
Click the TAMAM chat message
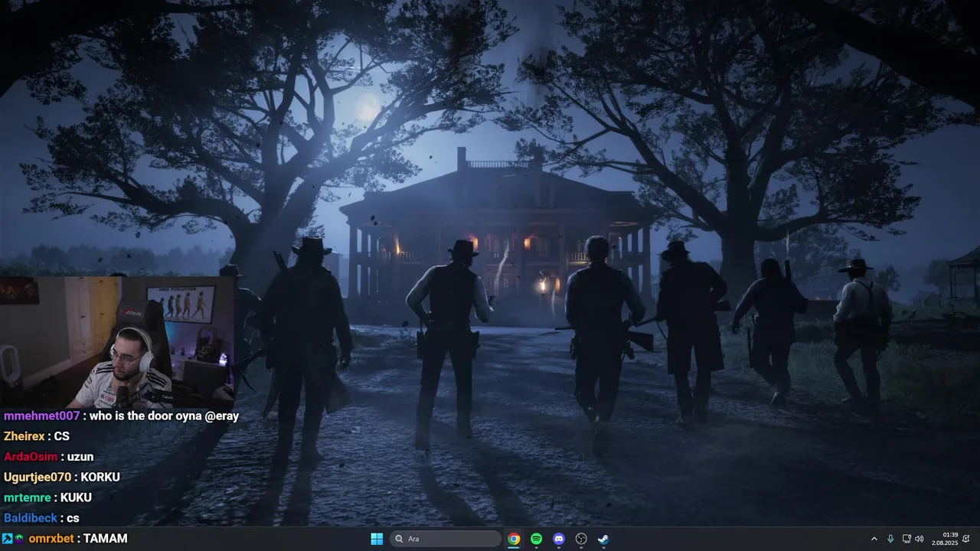point(106,539)
